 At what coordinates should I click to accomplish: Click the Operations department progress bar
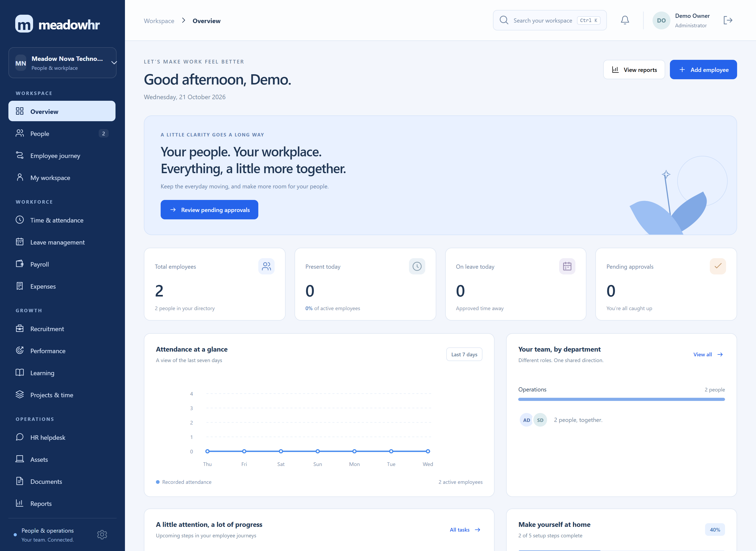pos(621,399)
